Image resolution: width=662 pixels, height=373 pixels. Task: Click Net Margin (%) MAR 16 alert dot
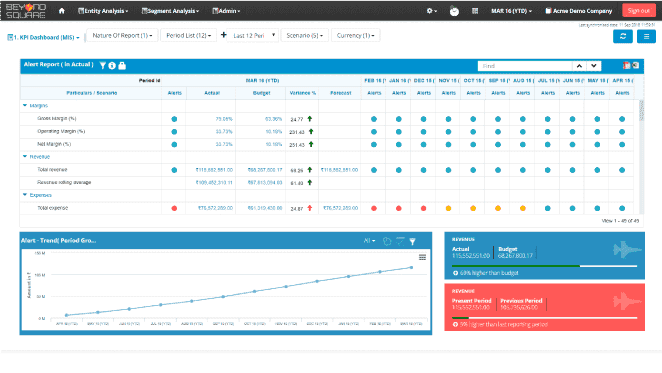coord(174,144)
